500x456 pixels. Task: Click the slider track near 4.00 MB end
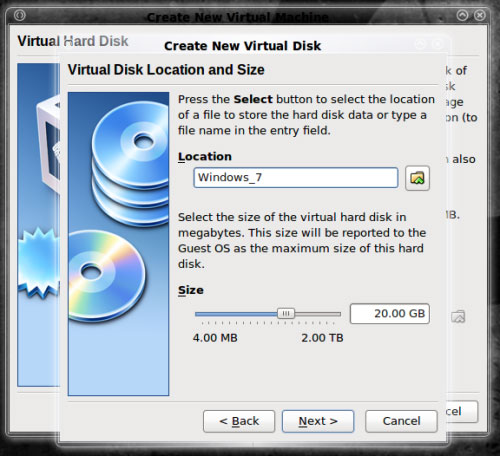[x=207, y=314]
